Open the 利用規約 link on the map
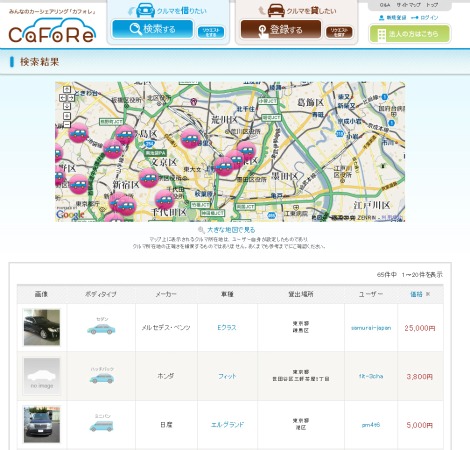This screenshot has width=470, height=450. point(392,218)
